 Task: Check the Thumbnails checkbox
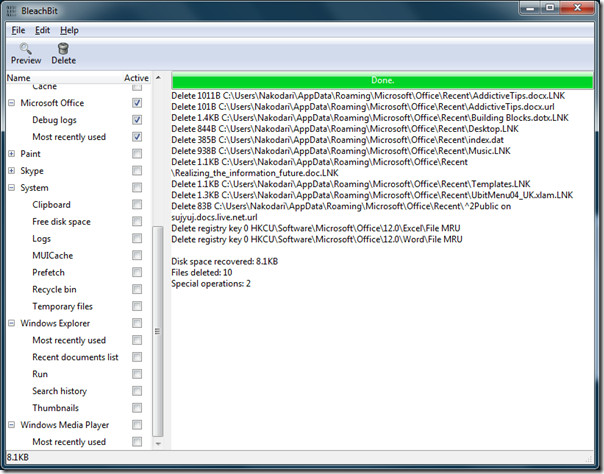pyautogui.click(x=137, y=408)
